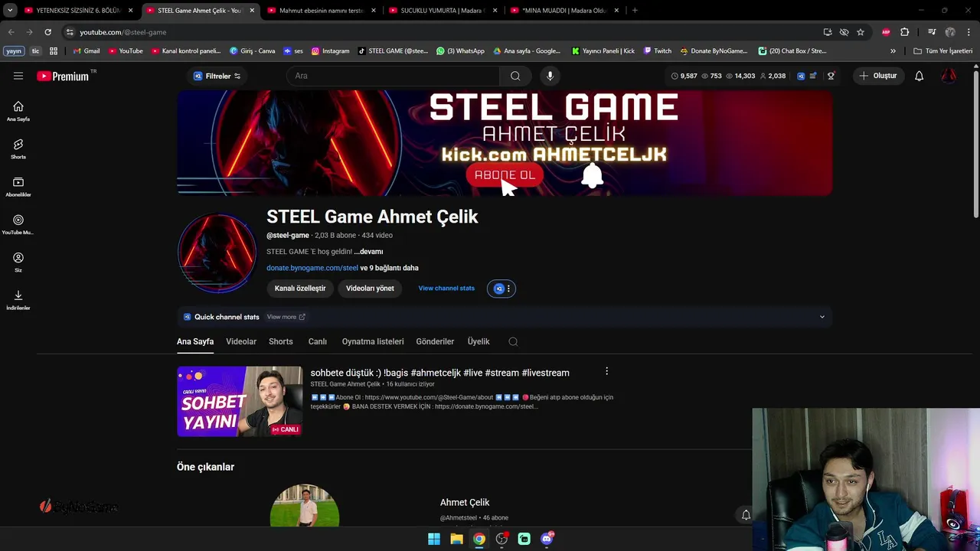
Task: Open the Ahmet Çelik featured channel
Action: [464, 502]
